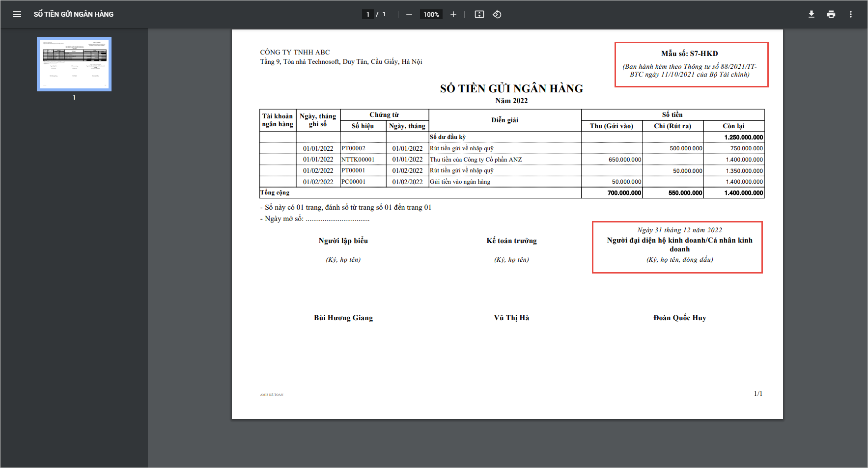Click the 100% zoom level field

coord(431,14)
